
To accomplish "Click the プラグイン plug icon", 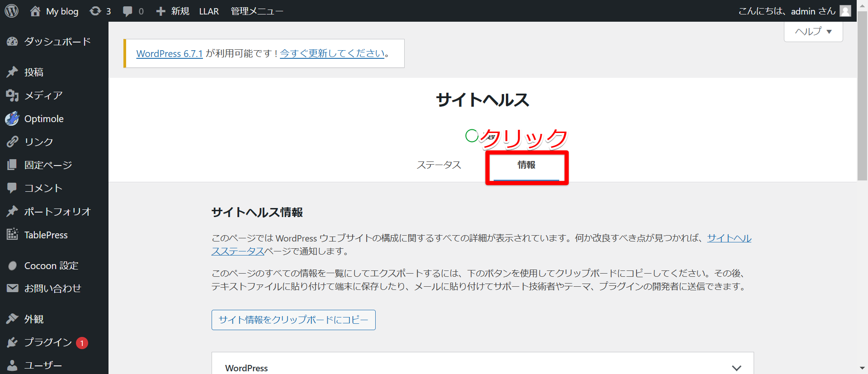I will point(12,342).
